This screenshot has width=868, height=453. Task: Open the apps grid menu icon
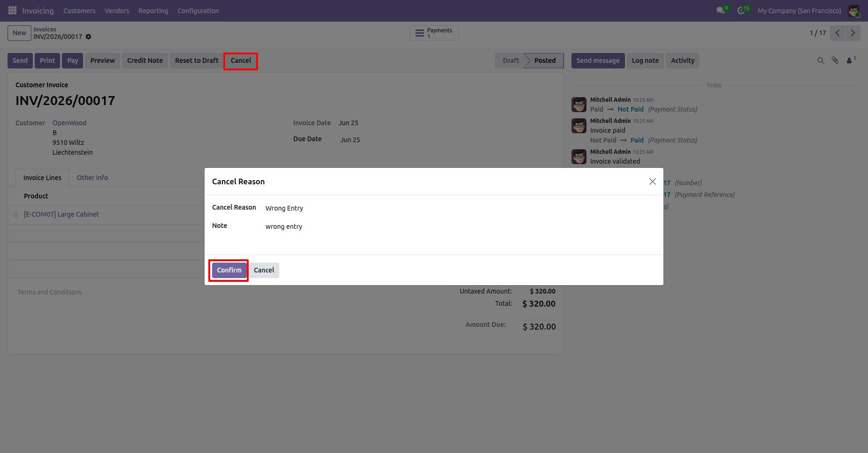coord(13,10)
